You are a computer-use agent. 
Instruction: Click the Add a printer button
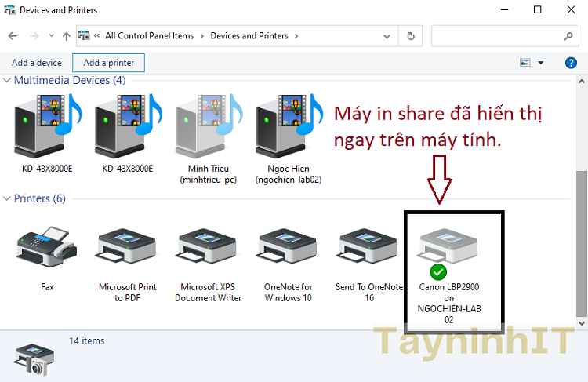[108, 63]
